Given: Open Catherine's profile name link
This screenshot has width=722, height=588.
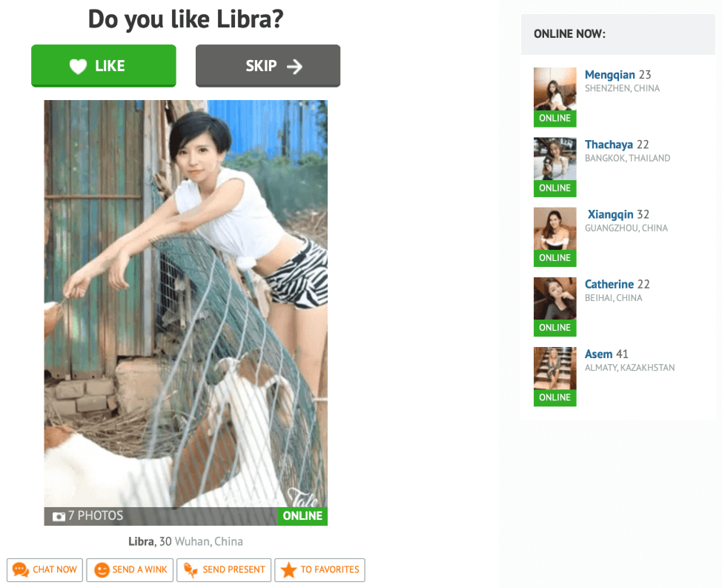Looking at the screenshot, I should (609, 284).
